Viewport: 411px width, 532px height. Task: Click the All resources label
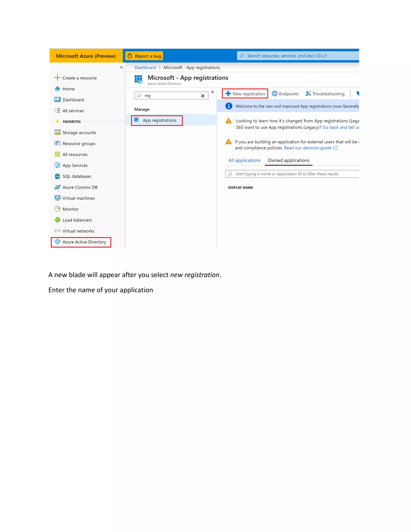click(x=75, y=154)
